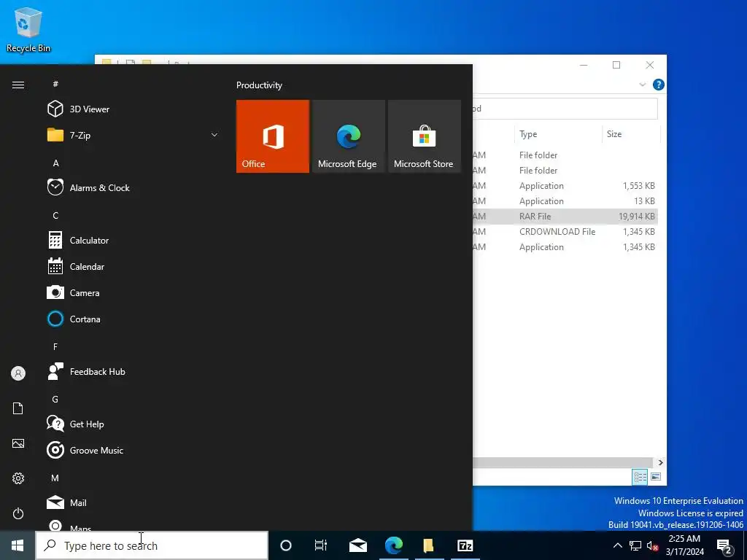Screen dimensions: 747x560
Task: Select the 13 KB Application row
Action: click(565, 201)
